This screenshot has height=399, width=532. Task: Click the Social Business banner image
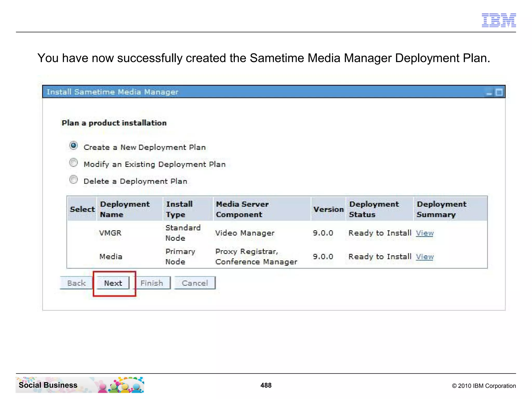(80, 385)
